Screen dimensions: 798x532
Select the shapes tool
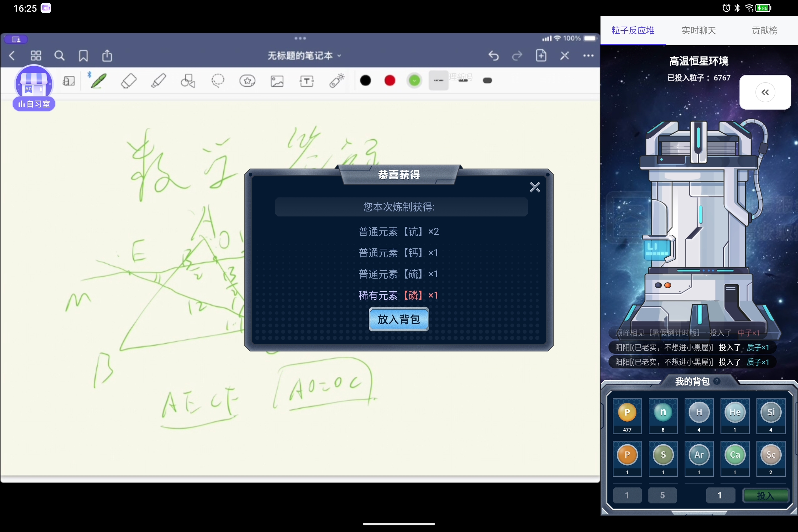click(x=188, y=81)
